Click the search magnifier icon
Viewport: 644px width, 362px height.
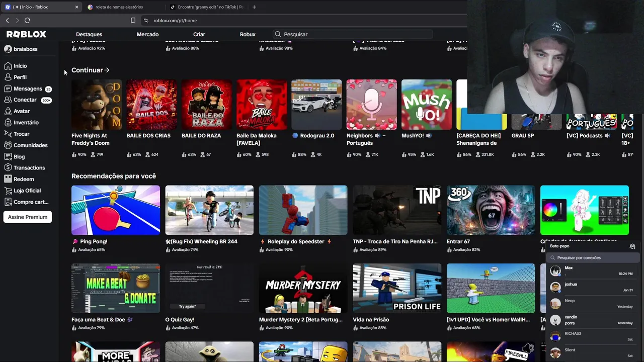(278, 34)
